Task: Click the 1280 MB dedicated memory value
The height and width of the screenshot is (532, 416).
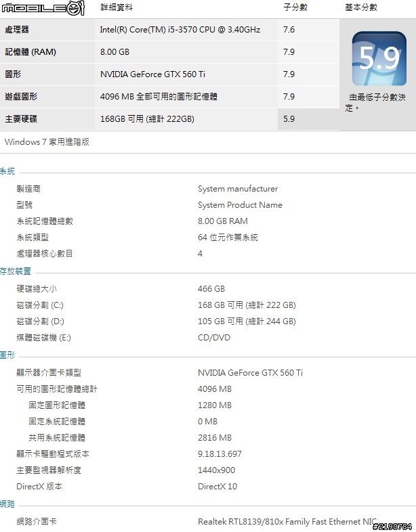Action: pos(215,405)
